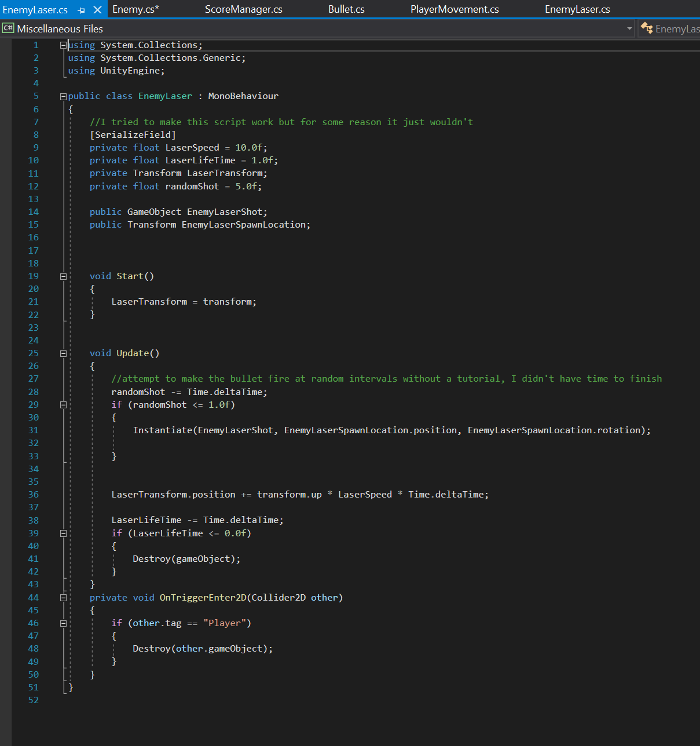Collapse the EnemyLaser class on line 5
This screenshot has height=746, width=700.
(63, 96)
